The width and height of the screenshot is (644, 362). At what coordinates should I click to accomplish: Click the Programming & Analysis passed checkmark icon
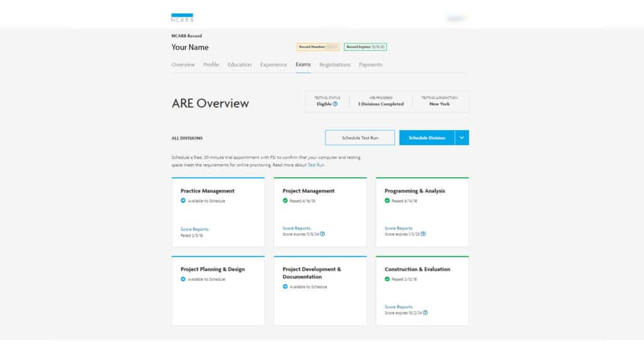click(x=387, y=200)
